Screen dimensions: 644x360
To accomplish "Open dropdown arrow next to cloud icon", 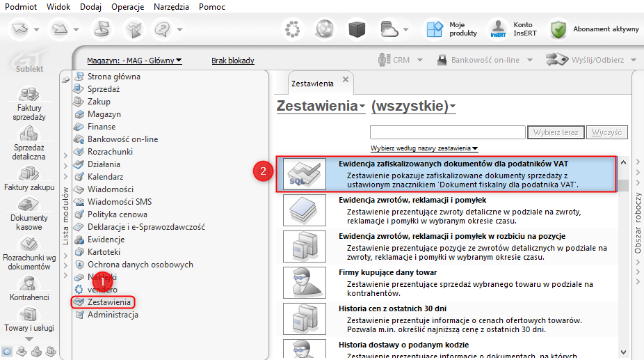I will pos(405,30).
